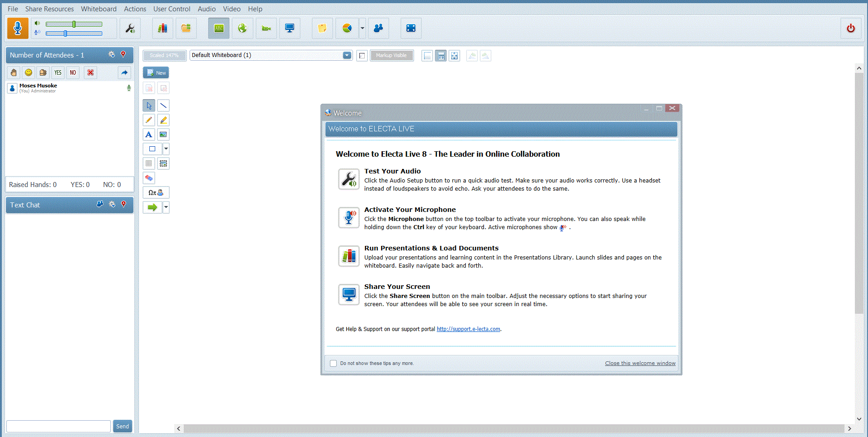Select the insert image tool
868x437 pixels.
coord(163,134)
